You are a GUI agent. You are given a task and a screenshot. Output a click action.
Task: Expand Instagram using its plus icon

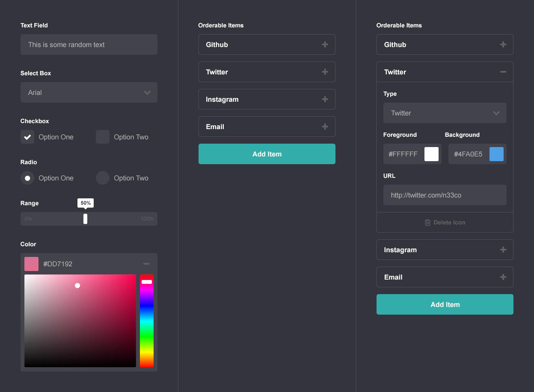point(325,99)
